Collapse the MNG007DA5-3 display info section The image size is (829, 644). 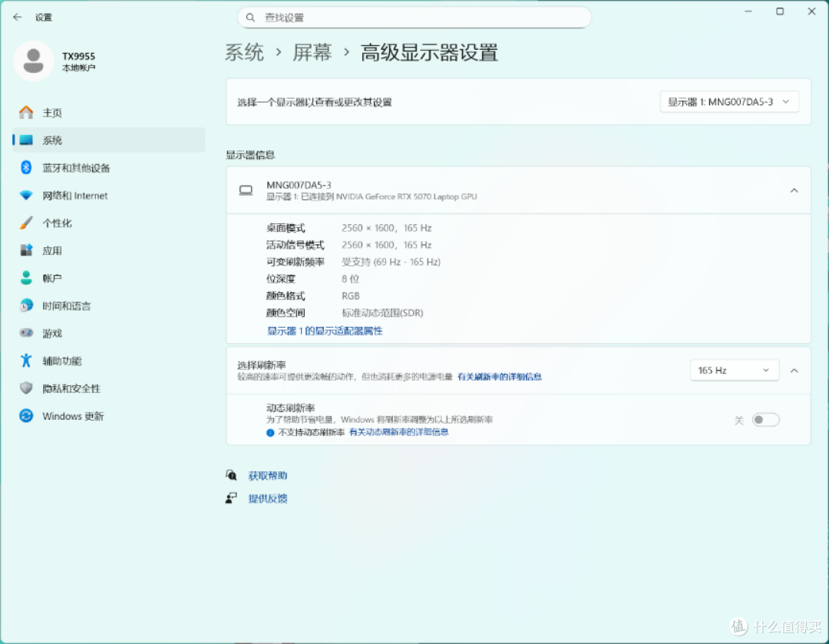click(794, 190)
